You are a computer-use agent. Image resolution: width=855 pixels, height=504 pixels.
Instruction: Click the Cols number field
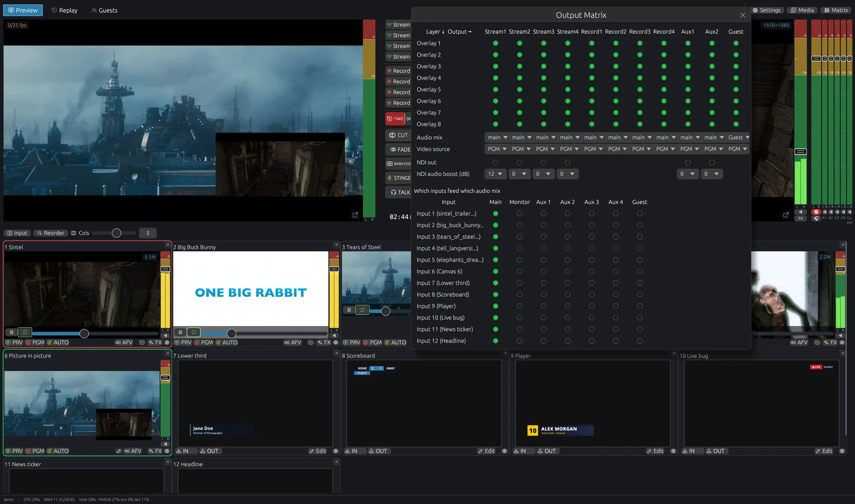pyautogui.click(x=148, y=233)
